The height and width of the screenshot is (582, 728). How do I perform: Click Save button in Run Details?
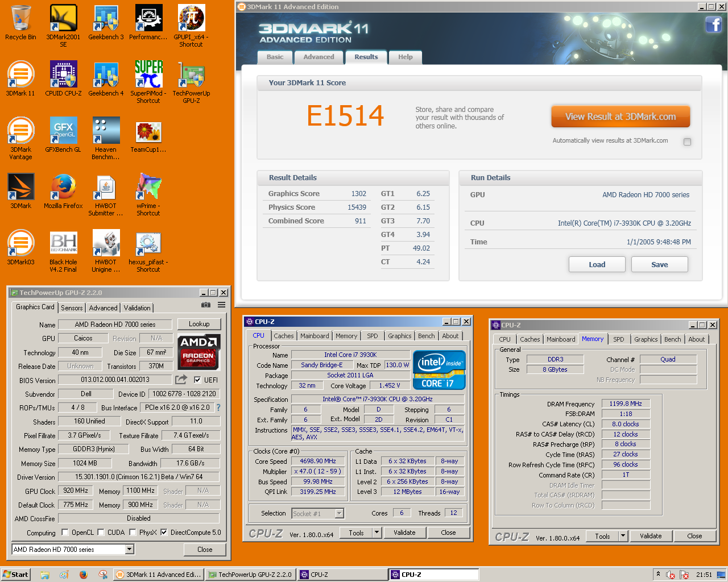660,264
